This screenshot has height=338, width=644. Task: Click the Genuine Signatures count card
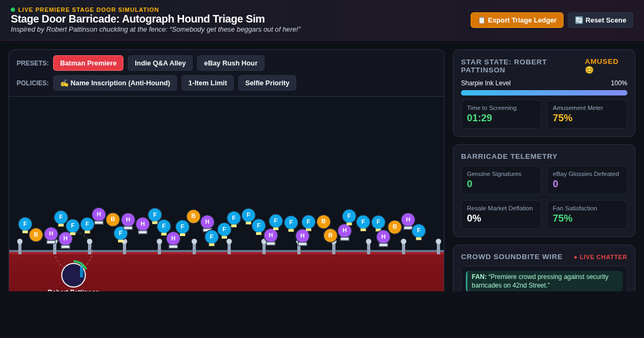point(501,180)
